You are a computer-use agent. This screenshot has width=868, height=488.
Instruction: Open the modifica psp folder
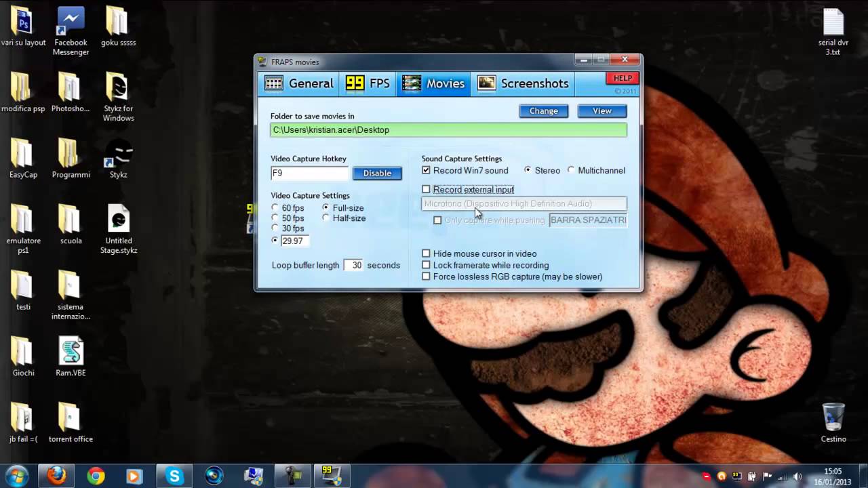[x=23, y=93]
